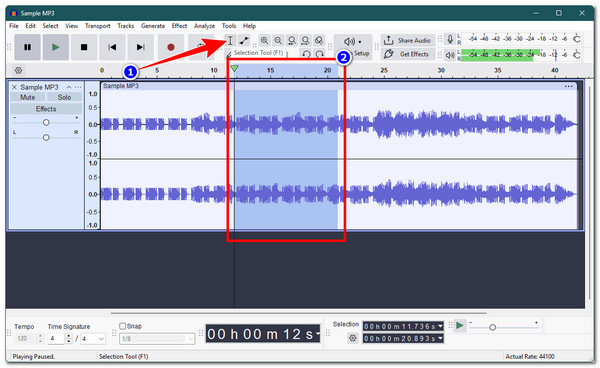Close the Sample MP3 track with X
The height and width of the screenshot is (368, 600).
(x=15, y=87)
